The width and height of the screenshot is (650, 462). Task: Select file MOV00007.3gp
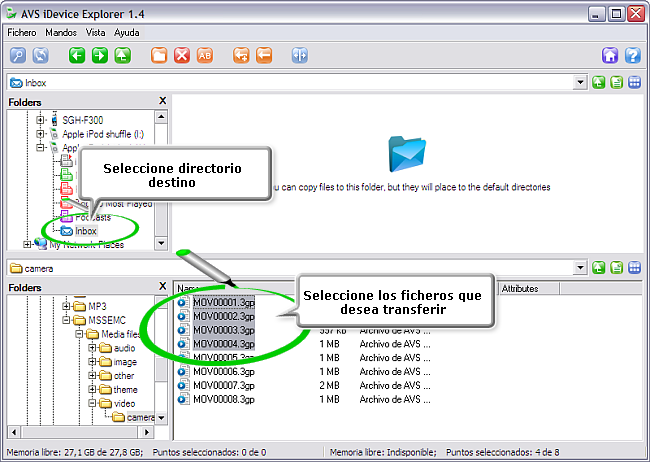point(224,385)
